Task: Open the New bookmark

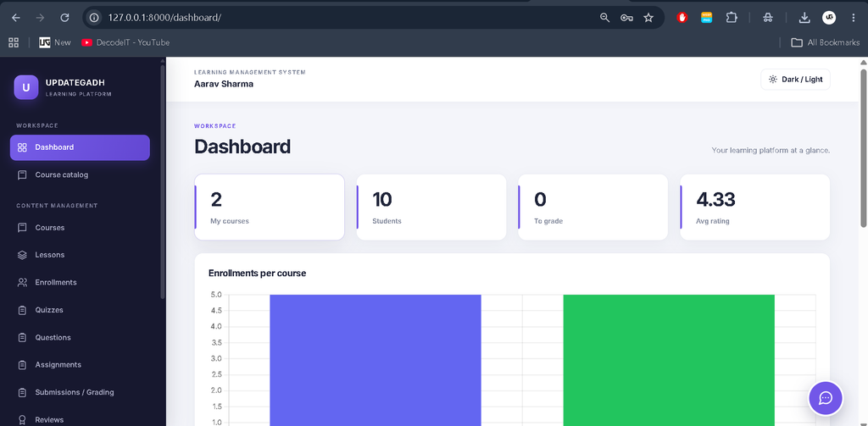Action: click(55, 42)
